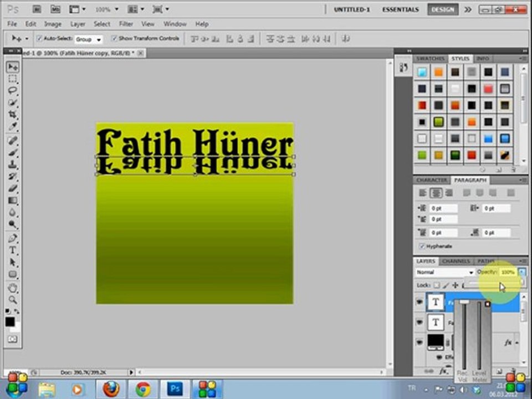
Task: Click the Auto-Align Layers icon in options bar
Action: (345, 39)
